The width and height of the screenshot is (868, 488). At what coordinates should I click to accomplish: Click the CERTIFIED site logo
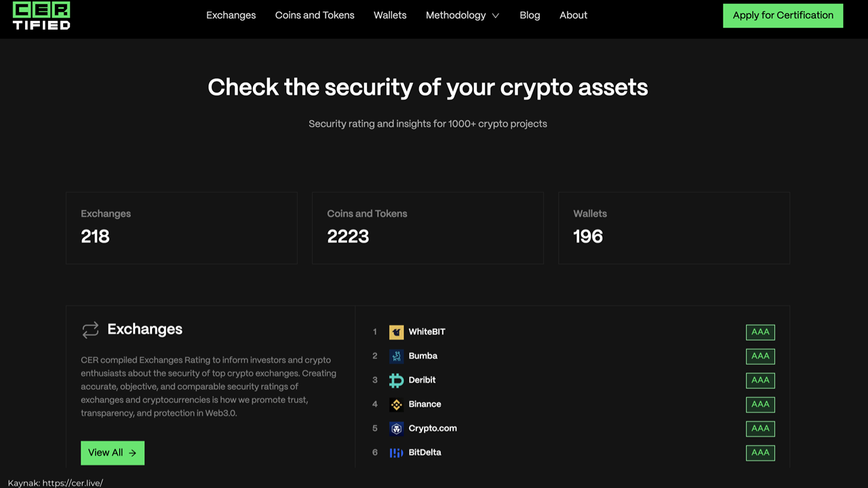coord(41,15)
